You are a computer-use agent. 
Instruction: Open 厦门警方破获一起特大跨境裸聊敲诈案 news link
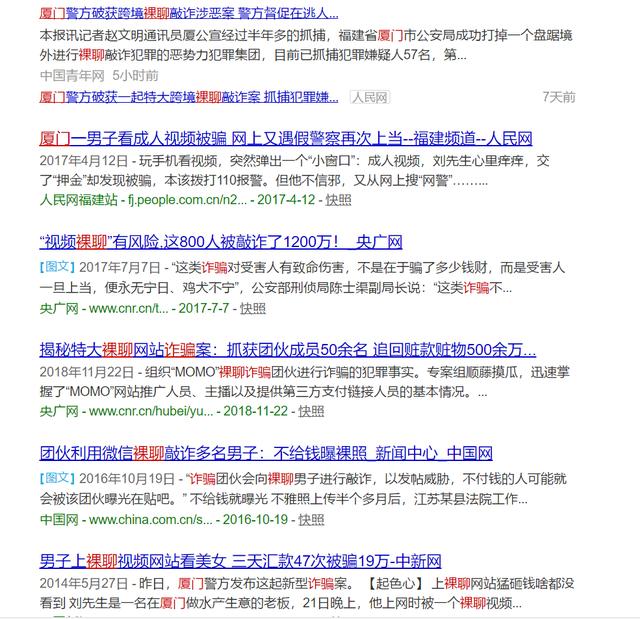[189, 97]
